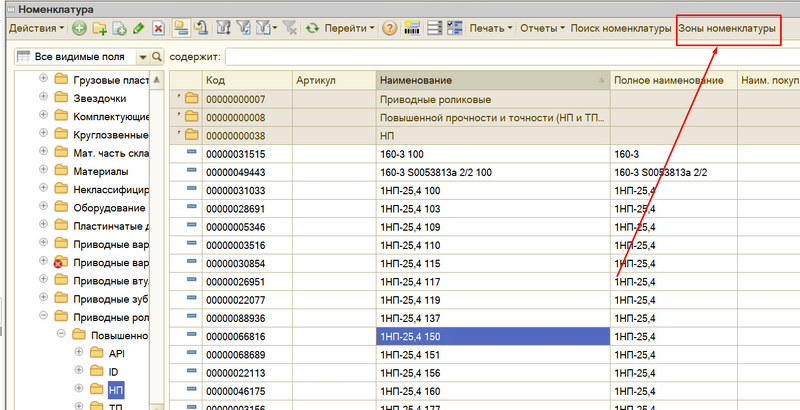The image size is (800, 410).
Task: Click Поиск номенклатуры button
Action: coord(620,29)
